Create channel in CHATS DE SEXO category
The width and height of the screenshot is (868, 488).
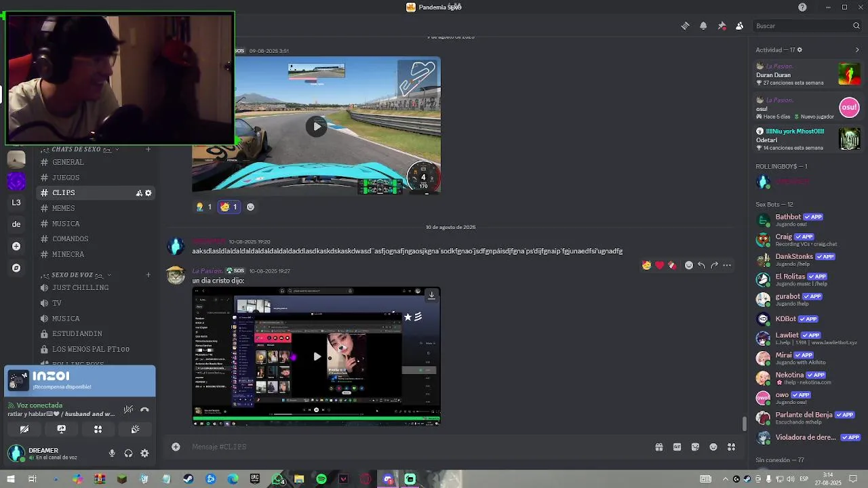[x=148, y=149]
